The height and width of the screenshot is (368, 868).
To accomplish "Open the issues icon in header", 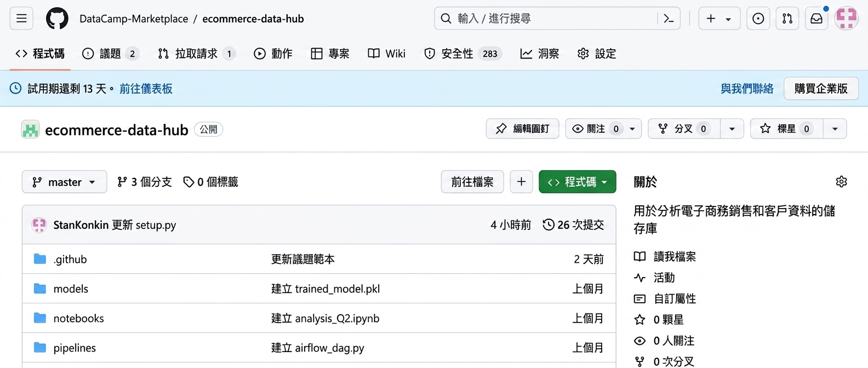I will click(758, 19).
